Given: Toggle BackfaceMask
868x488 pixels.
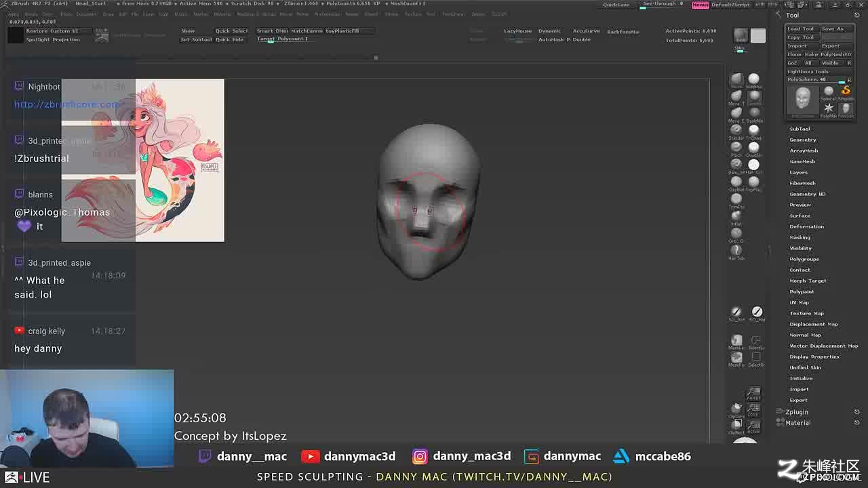Looking at the screenshot, I should click(x=623, y=32).
